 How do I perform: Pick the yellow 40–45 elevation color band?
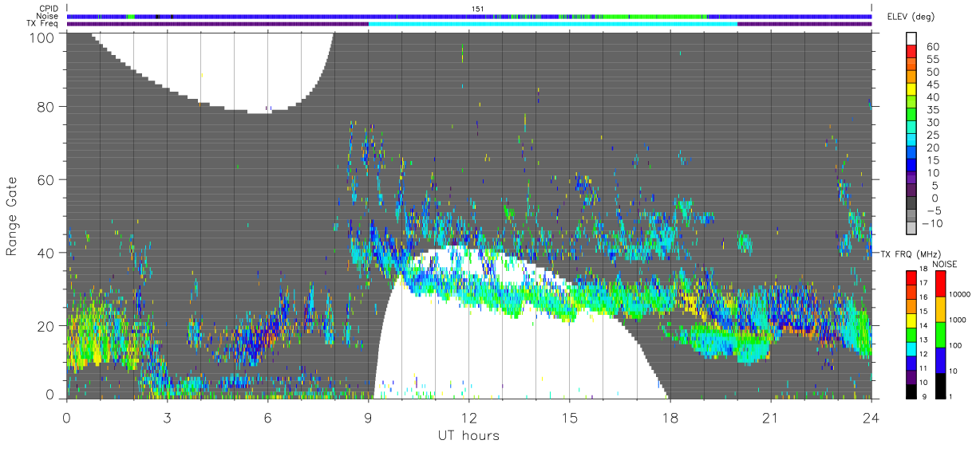tap(912, 90)
